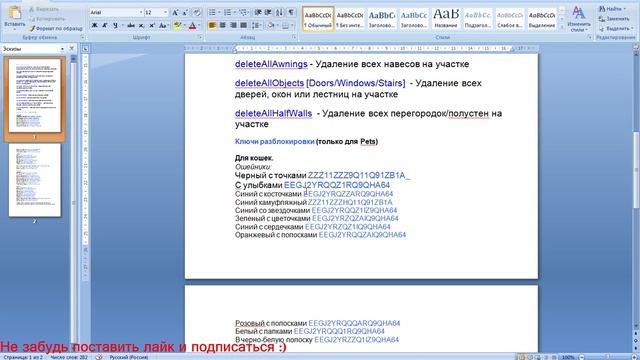The image size is (640, 360).
Task: Apply the Название (Title) style
Action: pyautogui.click(x=446, y=19)
